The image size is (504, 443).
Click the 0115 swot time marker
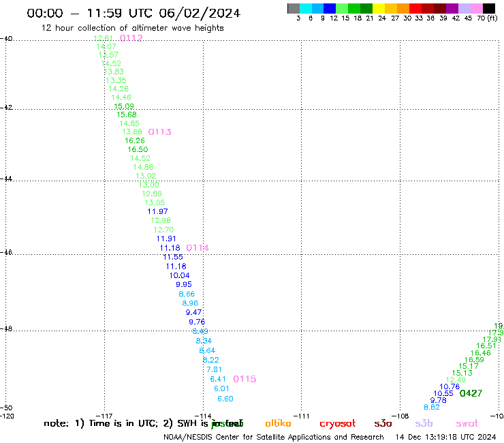pos(245,379)
